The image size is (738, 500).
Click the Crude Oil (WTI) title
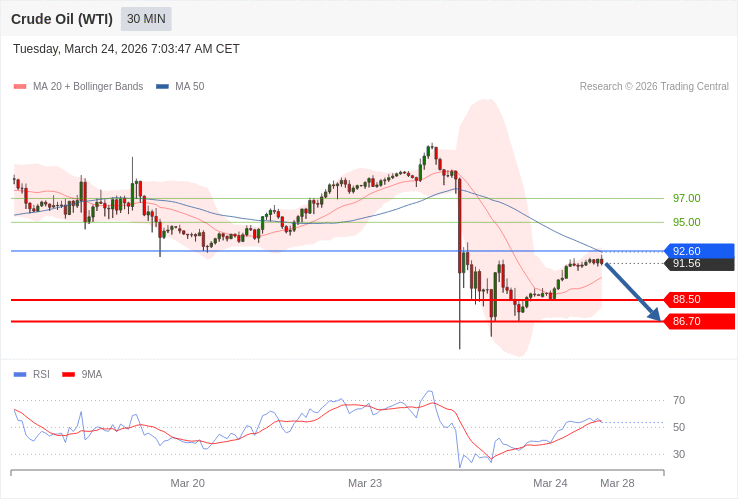[62, 19]
